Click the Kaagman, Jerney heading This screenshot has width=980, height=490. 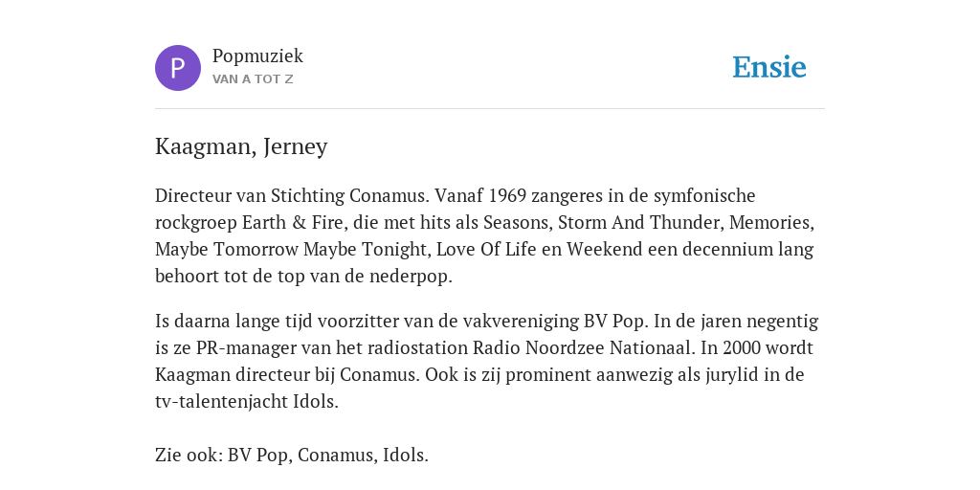click(x=241, y=146)
